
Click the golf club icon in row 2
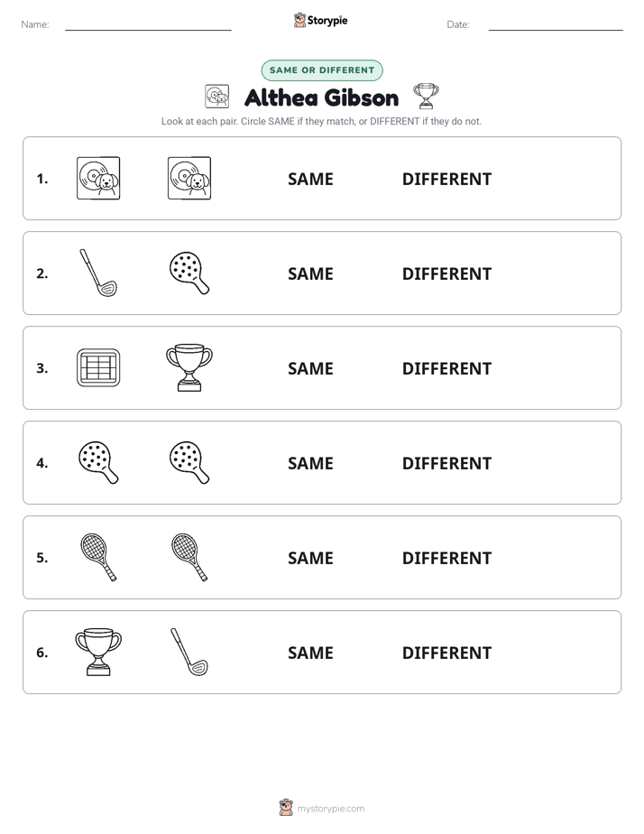pos(98,273)
